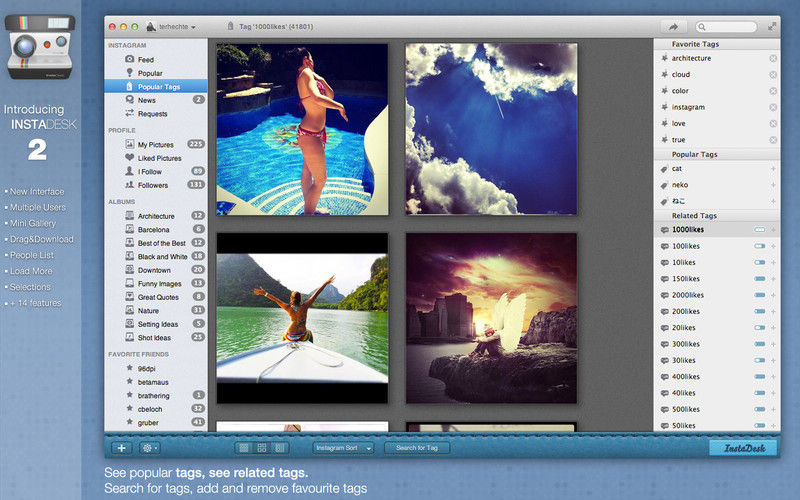Select favorite friend cbeloch

click(x=156, y=409)
